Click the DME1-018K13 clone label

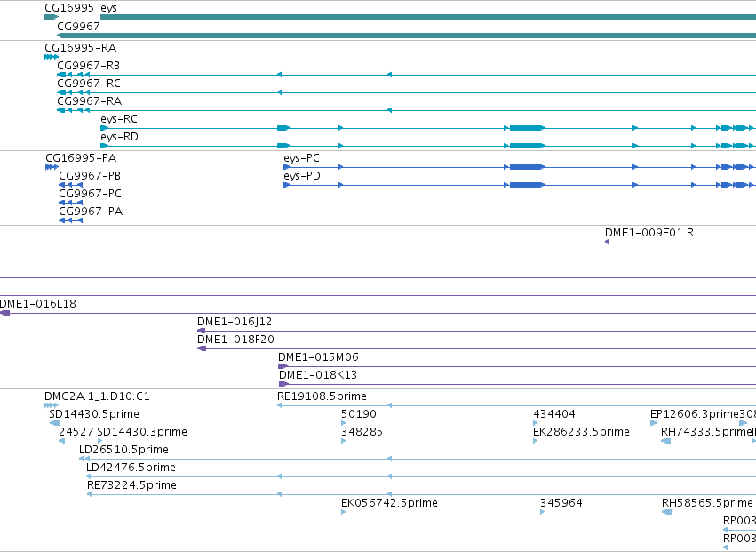318,375
